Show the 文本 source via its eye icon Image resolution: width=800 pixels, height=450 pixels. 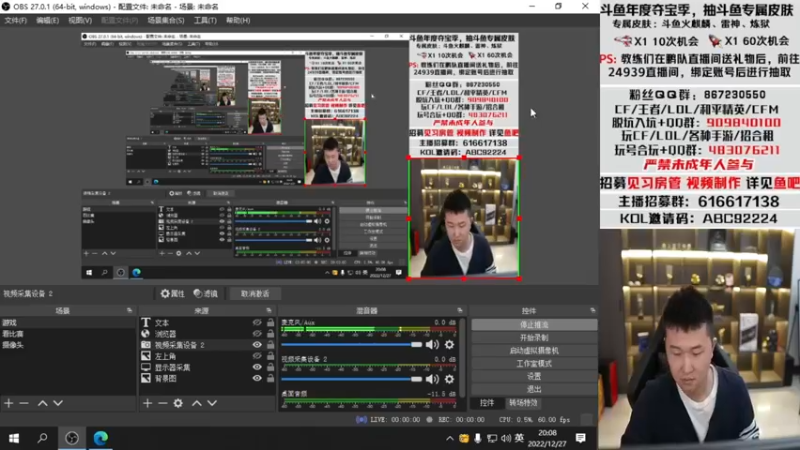click(257, 322)
